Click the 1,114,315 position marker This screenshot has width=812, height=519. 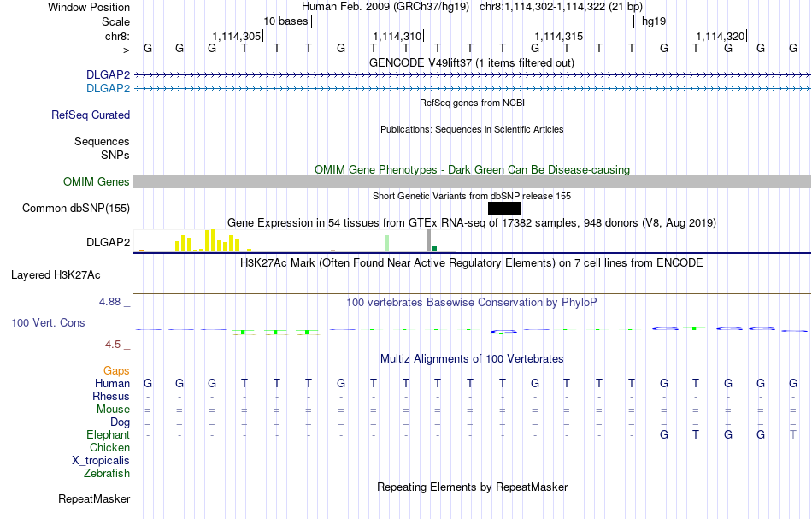[x=560, y=36]
